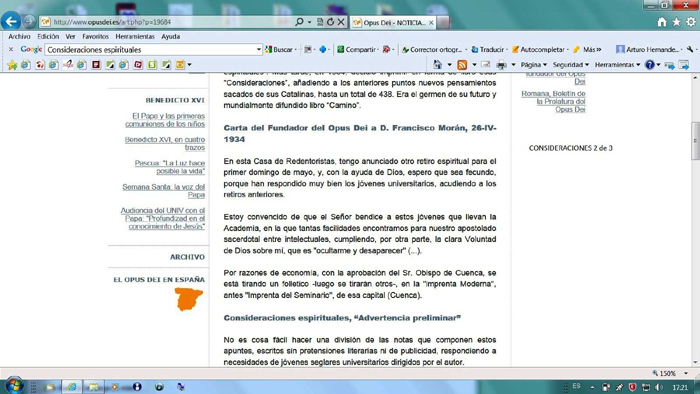Click the address bar search magnifier icon
This screenshot has width=700, height=394.
(300, 22)
